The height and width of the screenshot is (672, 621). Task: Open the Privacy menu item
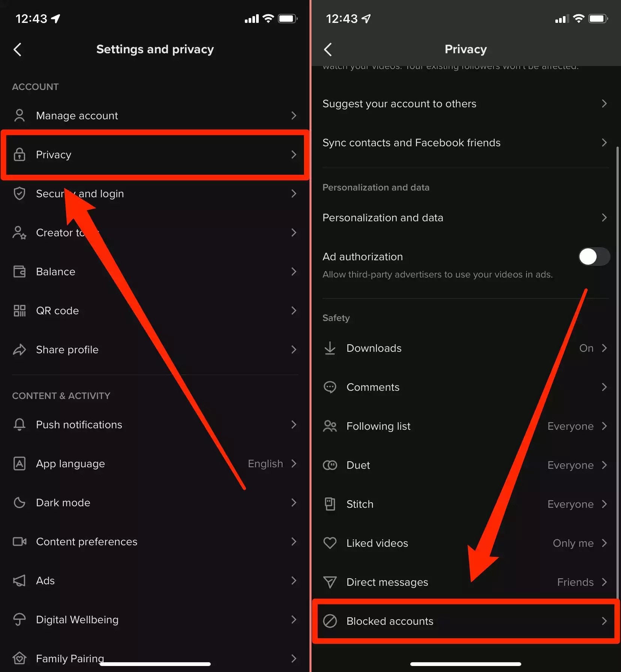[x=155, y=154]
